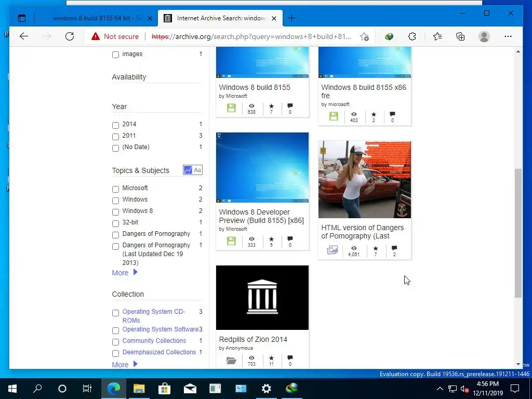The height and width of the screenshot is (399, 532).
Task: Click views eye icon for Windows 8 build 8155 x86 fre
Action: (354, 114)
